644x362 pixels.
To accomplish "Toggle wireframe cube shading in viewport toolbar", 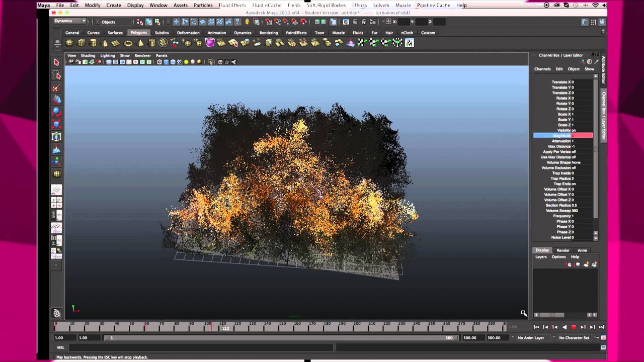I will tap(159, 62).
